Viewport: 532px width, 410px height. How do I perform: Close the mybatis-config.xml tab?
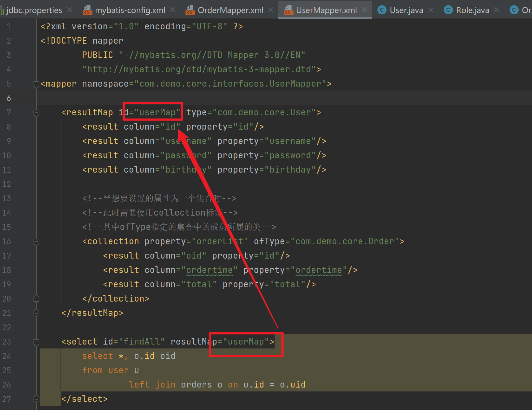[173, 10]
